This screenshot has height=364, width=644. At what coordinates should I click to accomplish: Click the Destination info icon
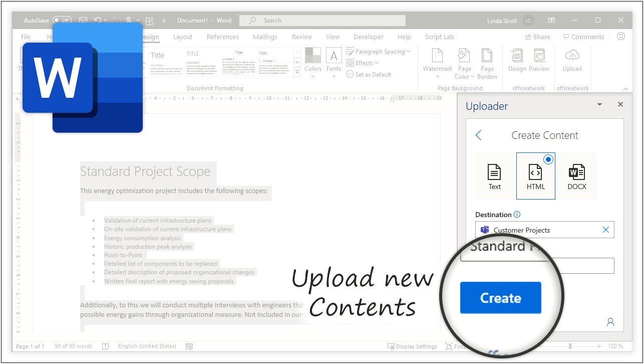(x=517, y=215)
